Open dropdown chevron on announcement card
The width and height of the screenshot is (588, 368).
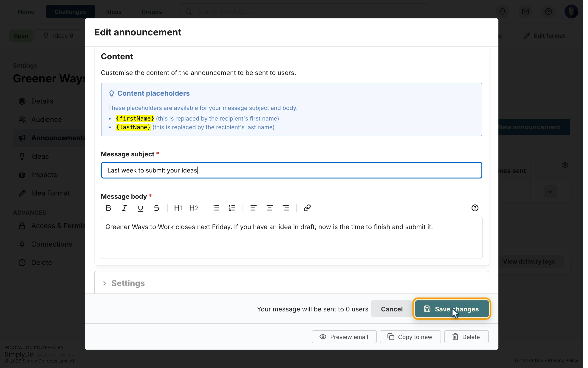[550, 192]
